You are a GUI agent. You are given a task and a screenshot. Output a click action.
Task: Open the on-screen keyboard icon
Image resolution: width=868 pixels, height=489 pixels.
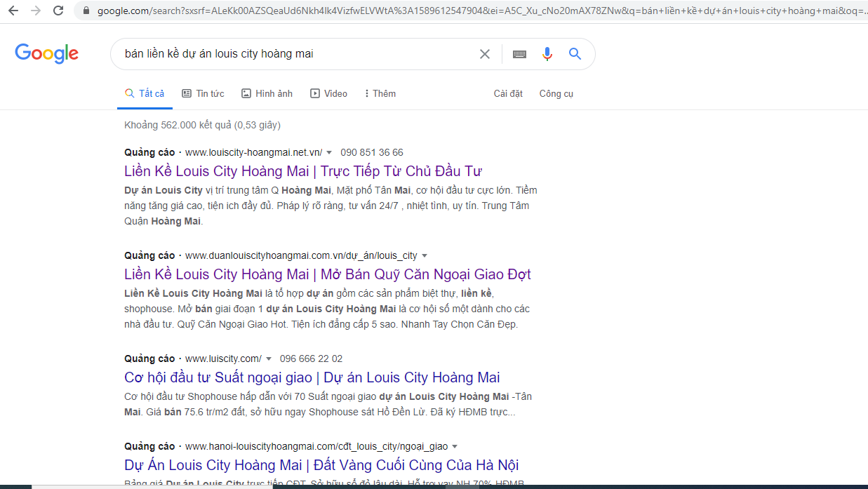[x=519, y=54]
